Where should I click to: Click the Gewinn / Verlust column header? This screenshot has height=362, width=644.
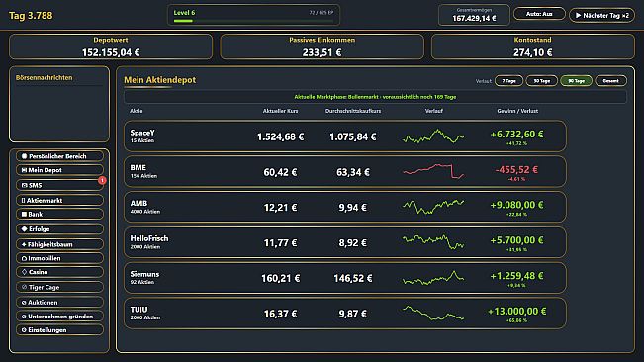(517, 111)
